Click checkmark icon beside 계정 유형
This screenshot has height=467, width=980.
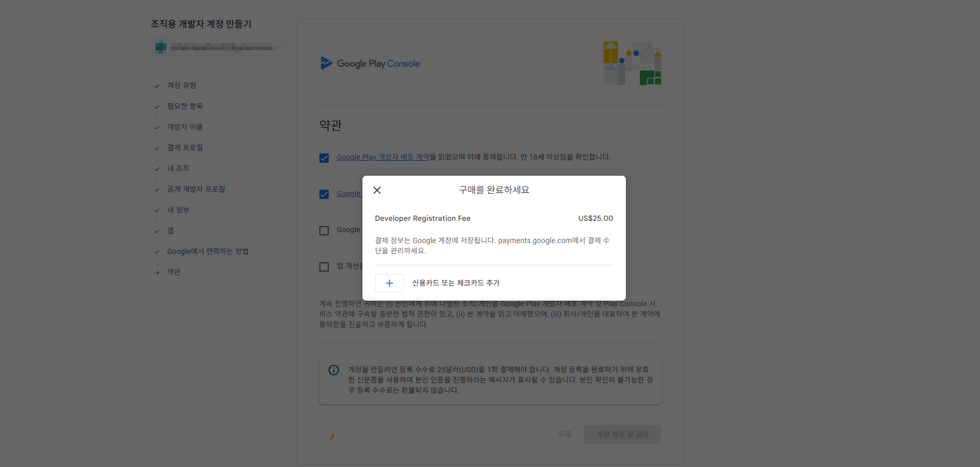[157, 86]
